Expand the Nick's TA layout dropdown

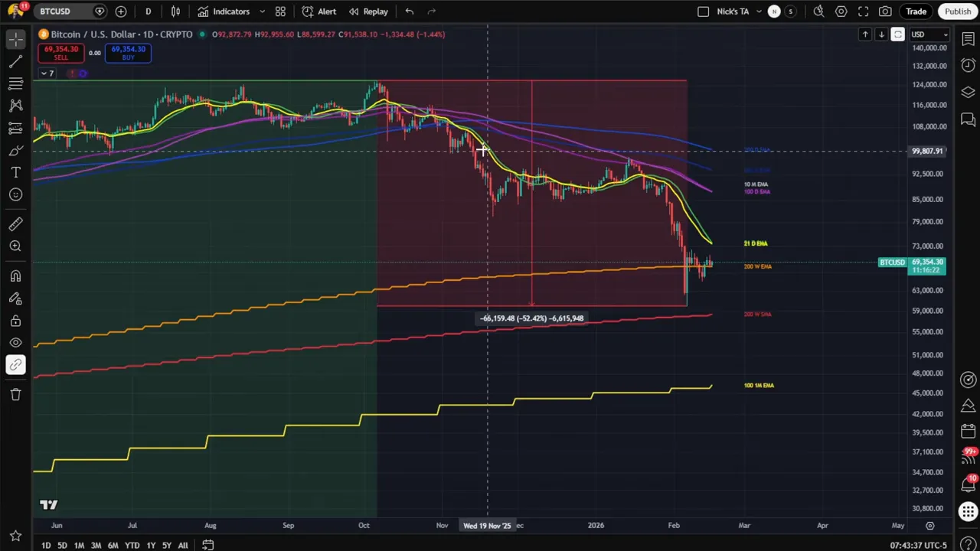[x=761, y=11]
